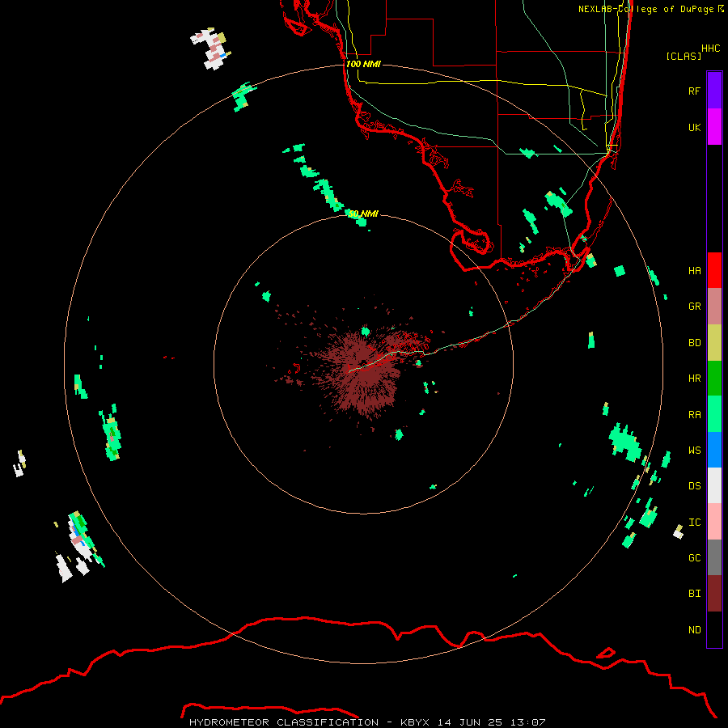Viewport: 728px width, 728px height.
Task: Click the "100 NMI" range ring label
Action: [x=363, y=64]
